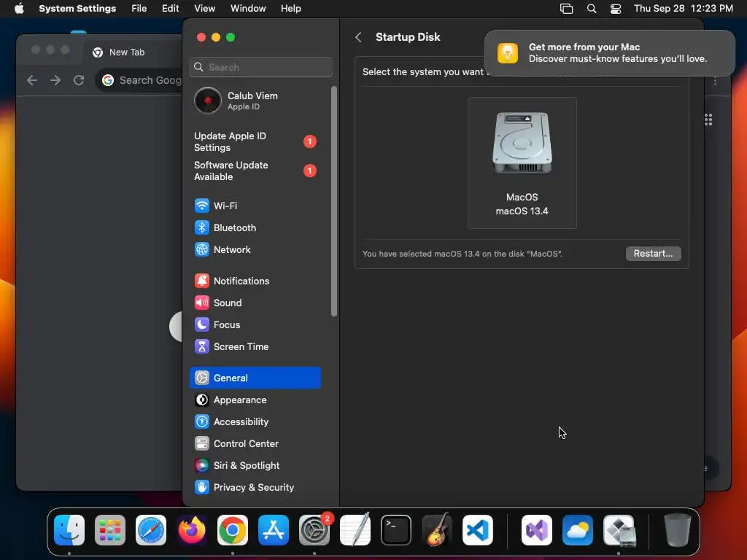Open Siri & Spotlight settings
Image resolution: width=747 pixels, height=560 pixels.
pyautogui.click(x=255, y=466)
